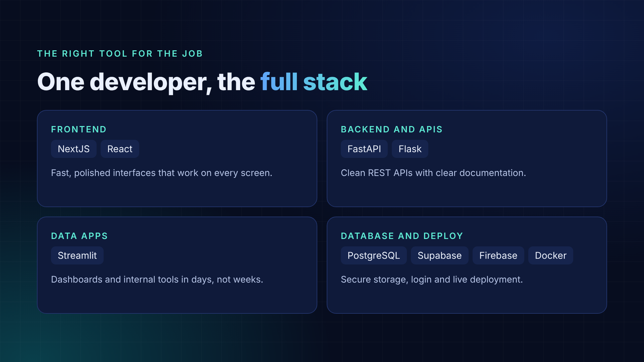Click the DATABASE AND DEPLOY heading
644x362 pixels.
402,236
